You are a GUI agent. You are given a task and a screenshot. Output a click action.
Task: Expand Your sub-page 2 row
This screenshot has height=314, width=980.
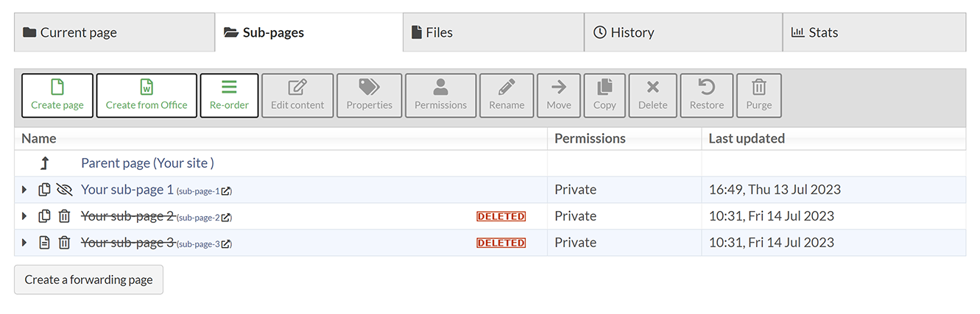click(x=24, y=216)
